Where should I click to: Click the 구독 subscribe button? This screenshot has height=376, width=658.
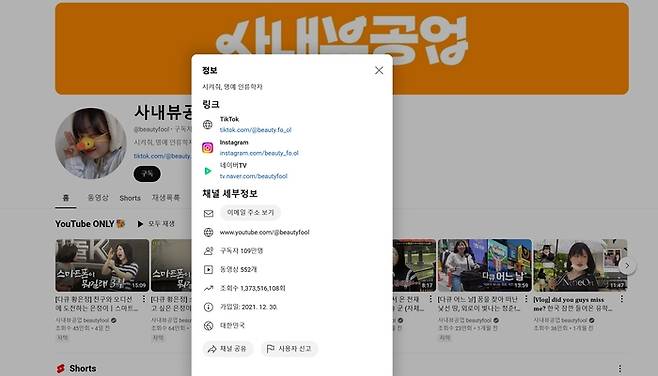pyautogui.click(x=147, y=174)
